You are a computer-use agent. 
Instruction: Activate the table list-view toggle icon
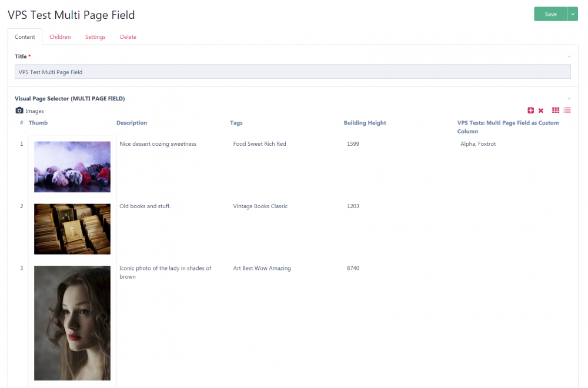[567, 110]
